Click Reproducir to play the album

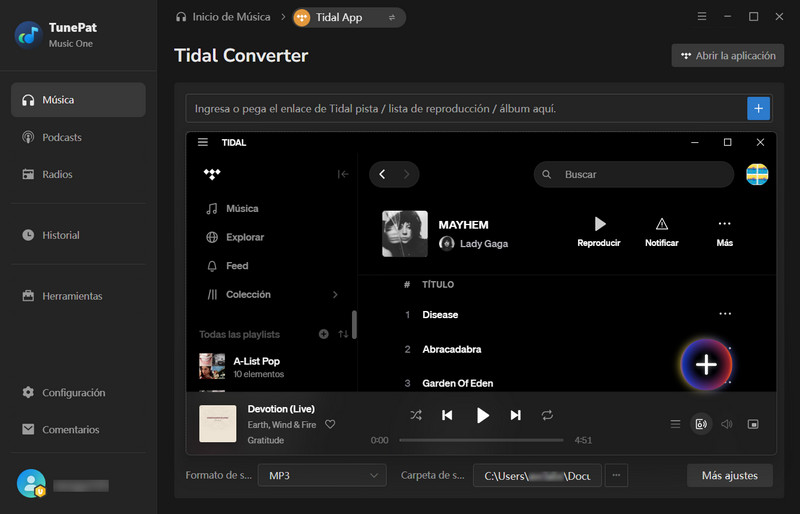[x=599, y=232]
